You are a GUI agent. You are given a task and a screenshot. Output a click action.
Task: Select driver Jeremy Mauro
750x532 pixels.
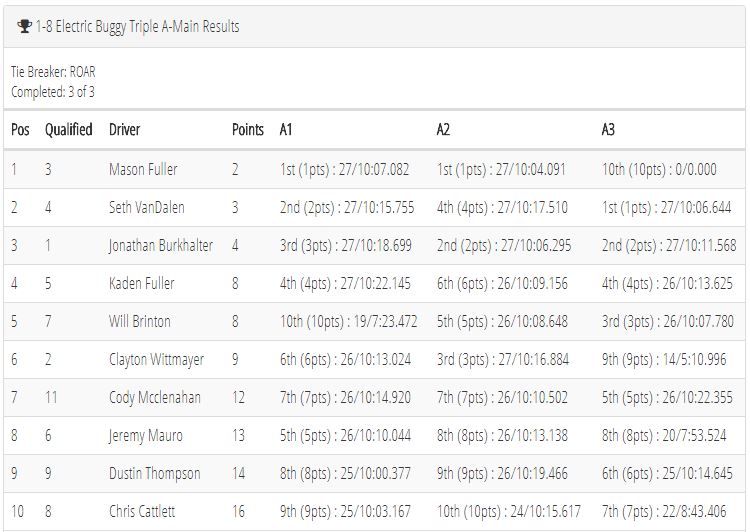pos(146,436)
